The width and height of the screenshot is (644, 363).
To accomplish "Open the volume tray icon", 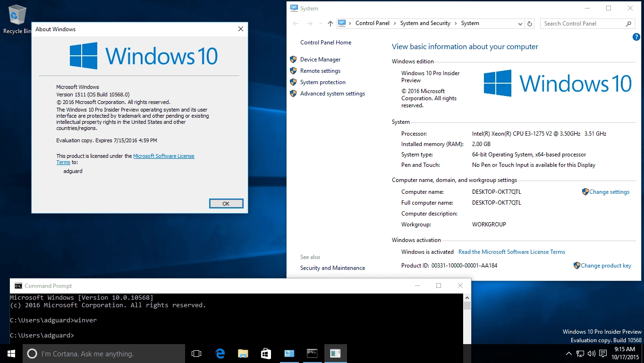I will [592, 354].
